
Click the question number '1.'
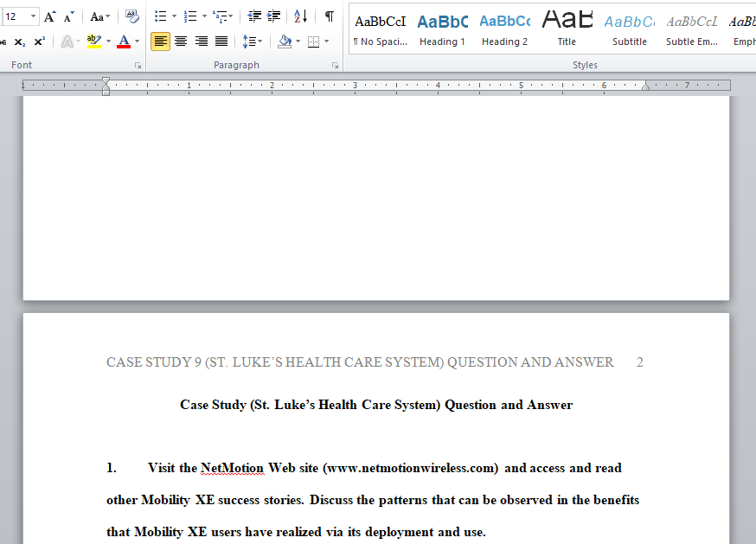pos(112,468)
